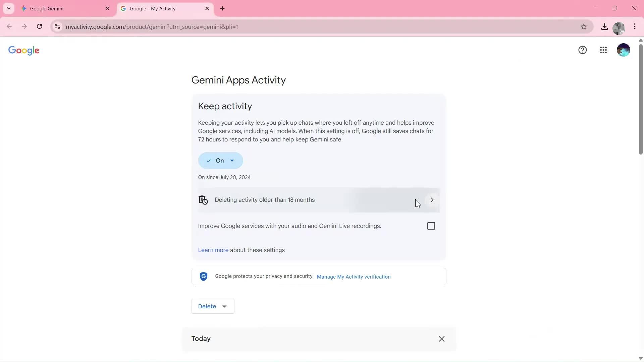Open browser Downloads
The image size is (644, 362).
(x=604, y=26)
